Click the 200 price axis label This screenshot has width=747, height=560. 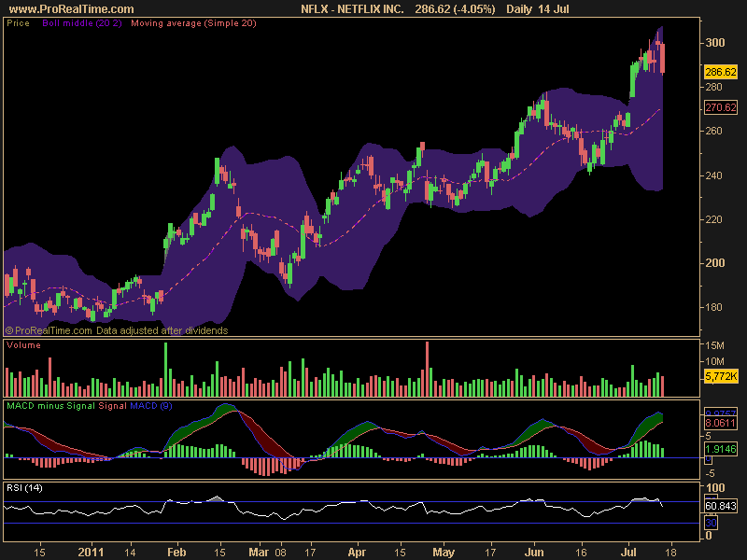click(x=715, y=263)
